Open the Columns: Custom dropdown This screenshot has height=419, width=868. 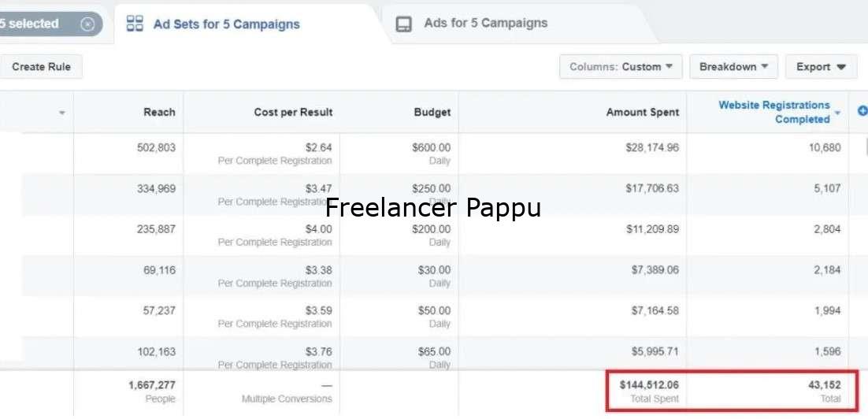621,67
